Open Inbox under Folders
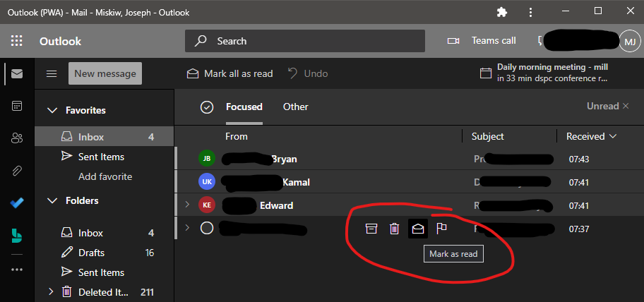 tap(105, 233)
